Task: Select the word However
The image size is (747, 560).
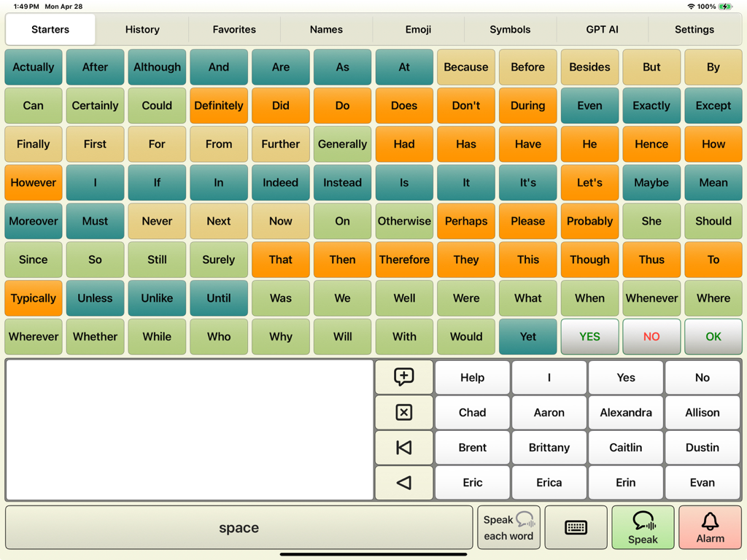Action: (x=33, y=182)
